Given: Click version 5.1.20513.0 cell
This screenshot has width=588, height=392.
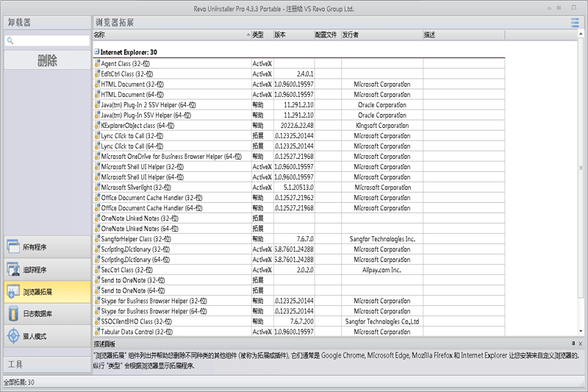Looking at the screenshot, I should tap(294, 188).
